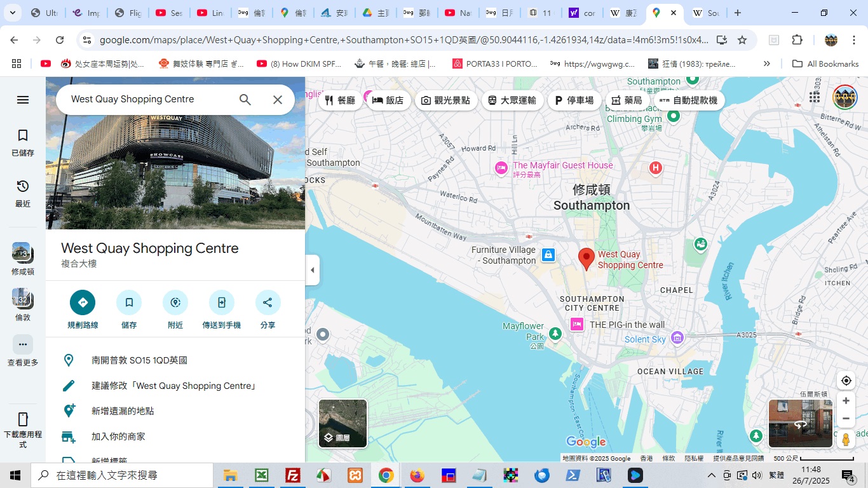Toggle the 圖層 satellite layer thumbnail

(343, 423)
